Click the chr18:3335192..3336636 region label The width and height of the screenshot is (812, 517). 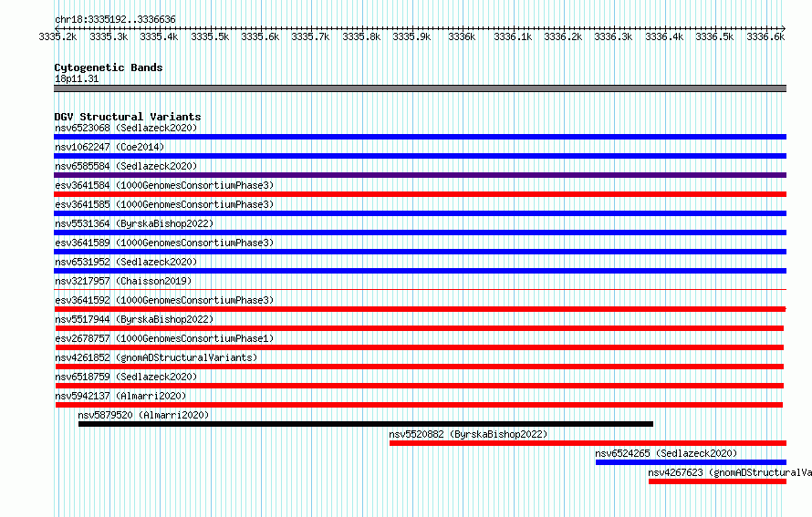(115, 19)
